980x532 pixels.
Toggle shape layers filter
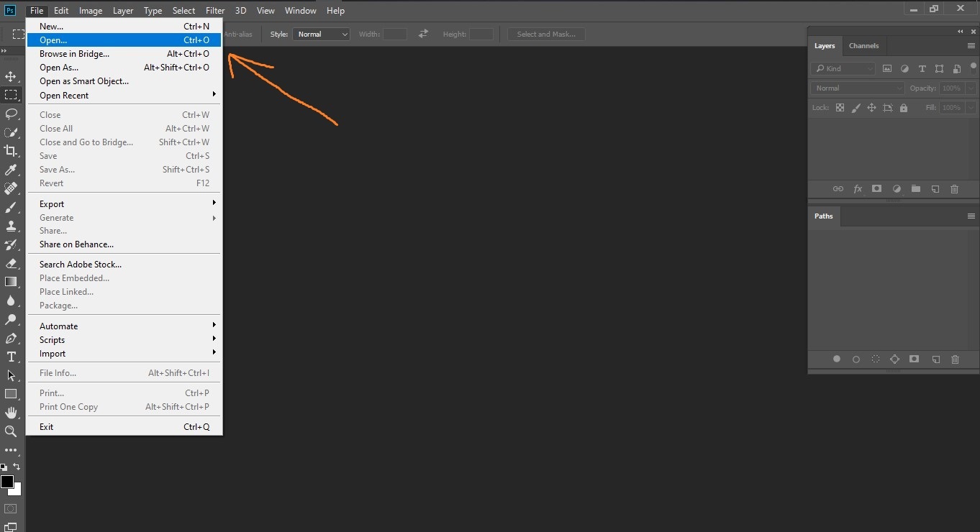[939, 68]
